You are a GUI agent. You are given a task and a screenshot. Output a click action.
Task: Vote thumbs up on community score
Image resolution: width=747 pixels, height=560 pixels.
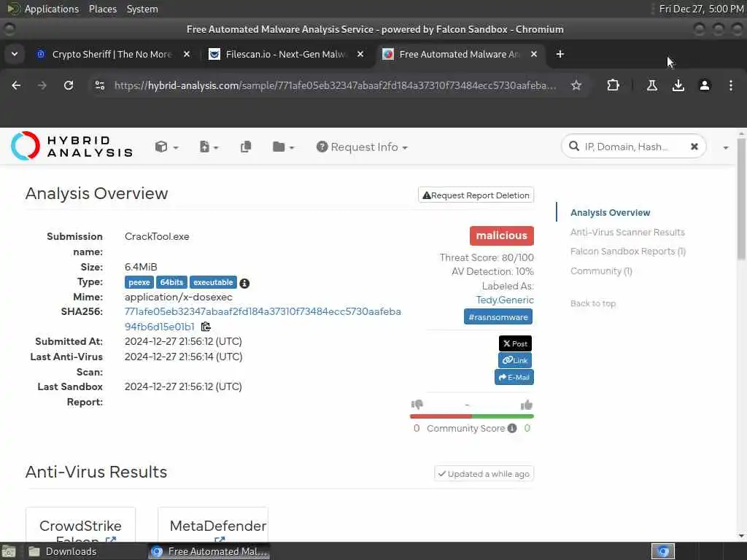[527, 405]
